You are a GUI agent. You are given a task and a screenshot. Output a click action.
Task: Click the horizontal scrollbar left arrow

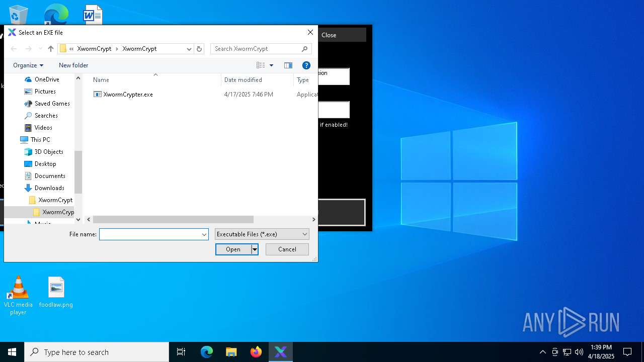click(89, 219)
